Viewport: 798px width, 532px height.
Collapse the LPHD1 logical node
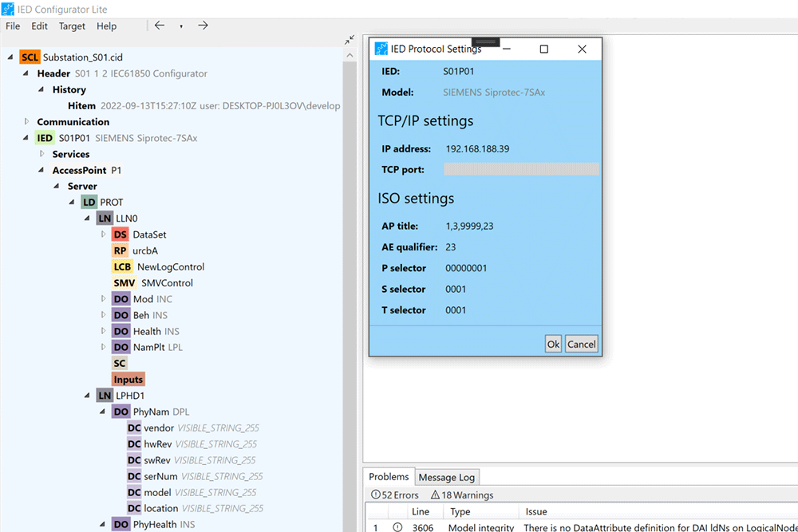coord(88,396)
